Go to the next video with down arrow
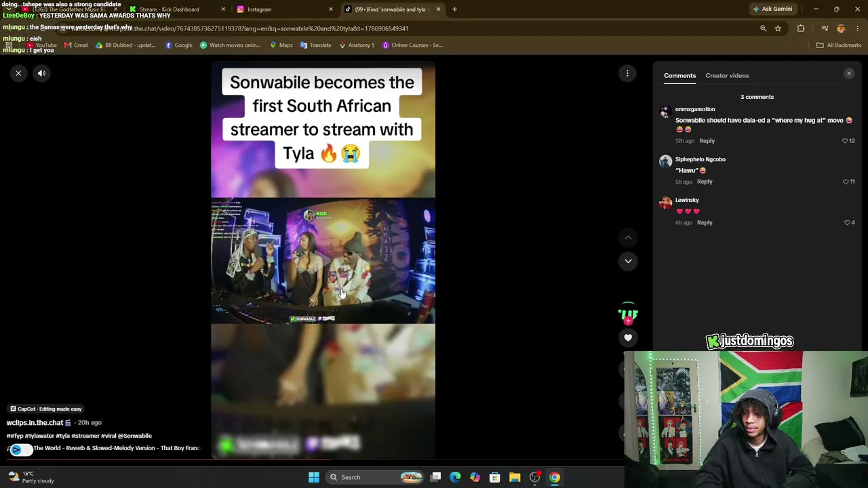Image resolution: width=868 pixels, height=488 pixels. [x=628, y=261]
